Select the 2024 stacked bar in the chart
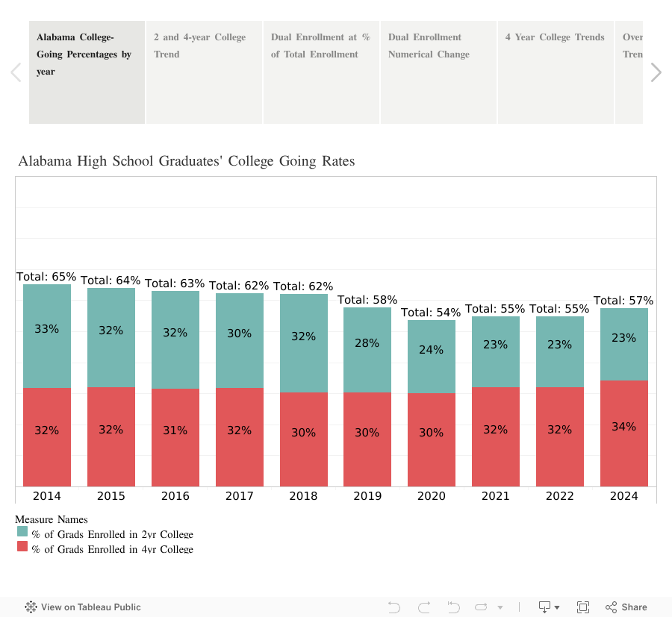672x617 pixels. (623, 395)
